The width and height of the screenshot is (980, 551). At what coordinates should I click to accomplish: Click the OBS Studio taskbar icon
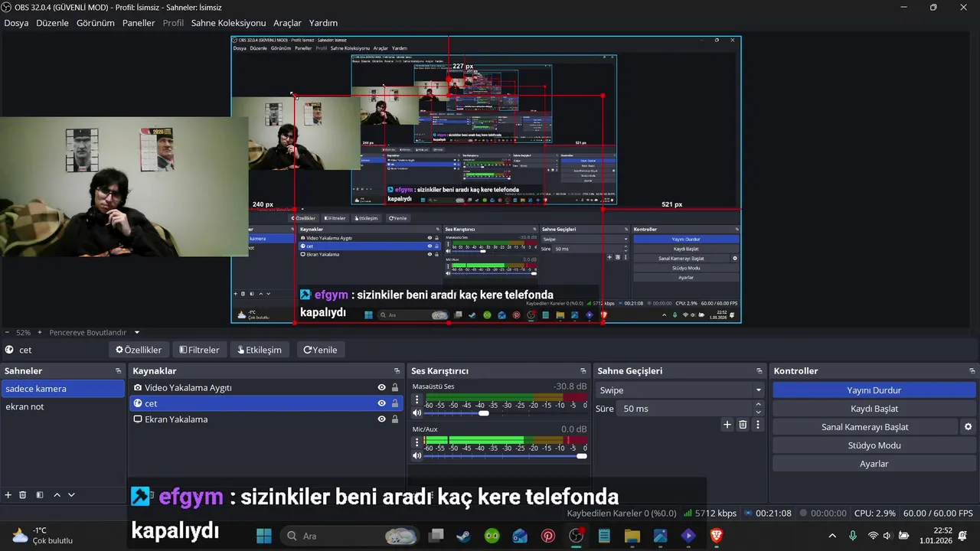tap(576, 536)
